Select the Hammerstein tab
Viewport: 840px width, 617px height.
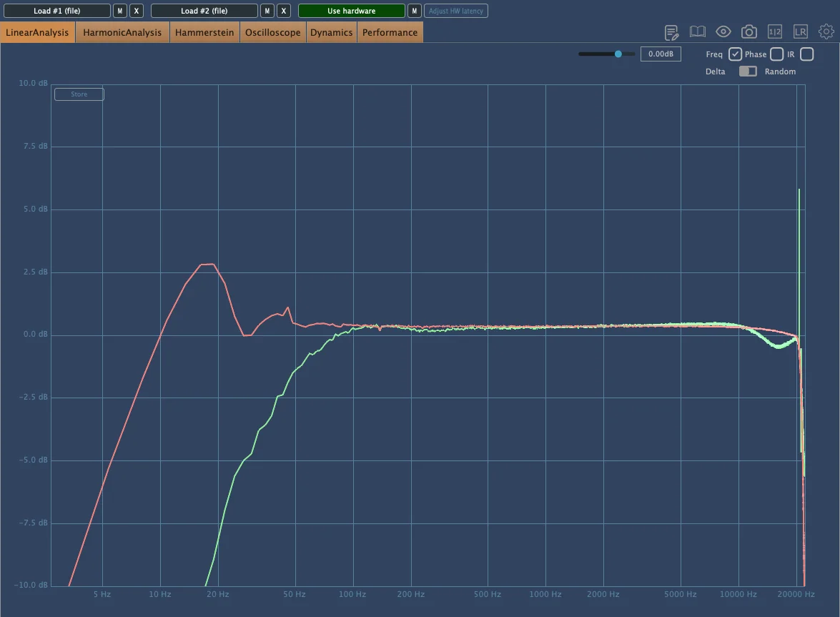click(204, 32)
